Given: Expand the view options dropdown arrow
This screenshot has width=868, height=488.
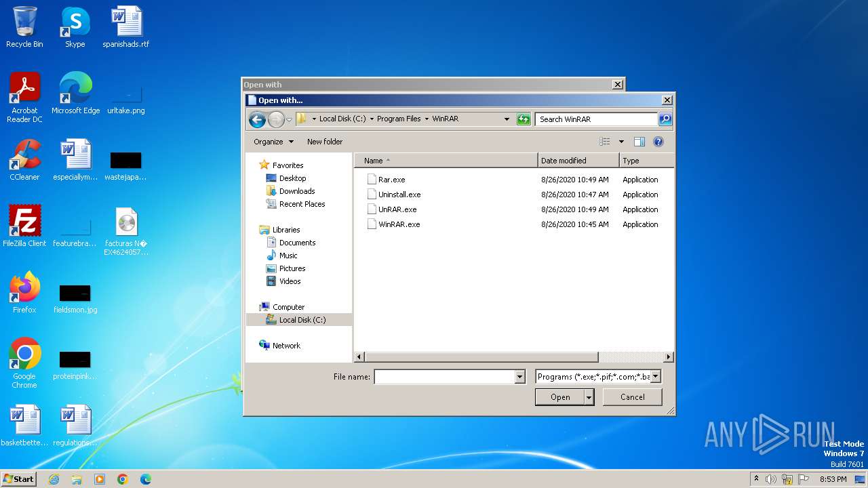Looking at the screenshot, I should coord(620,142).
